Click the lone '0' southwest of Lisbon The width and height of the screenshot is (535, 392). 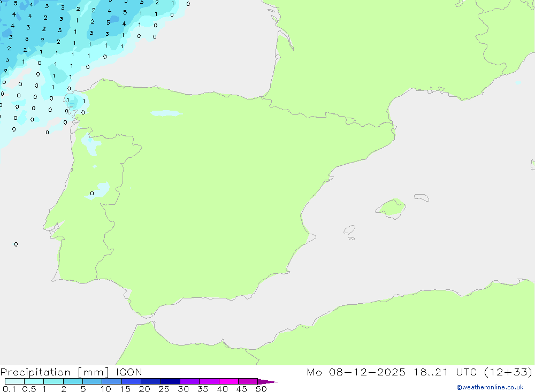pyautogui.click(x=16, y=244)
